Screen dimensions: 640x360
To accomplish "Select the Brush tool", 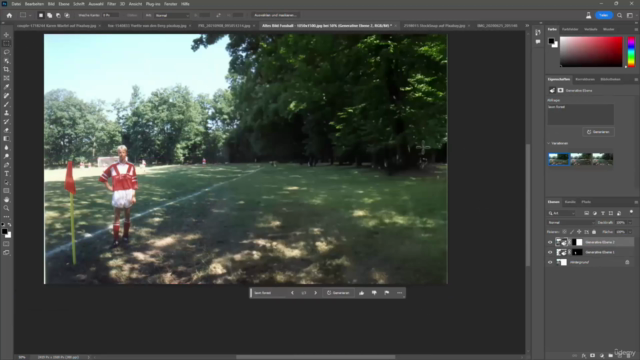I will [6, 104].
